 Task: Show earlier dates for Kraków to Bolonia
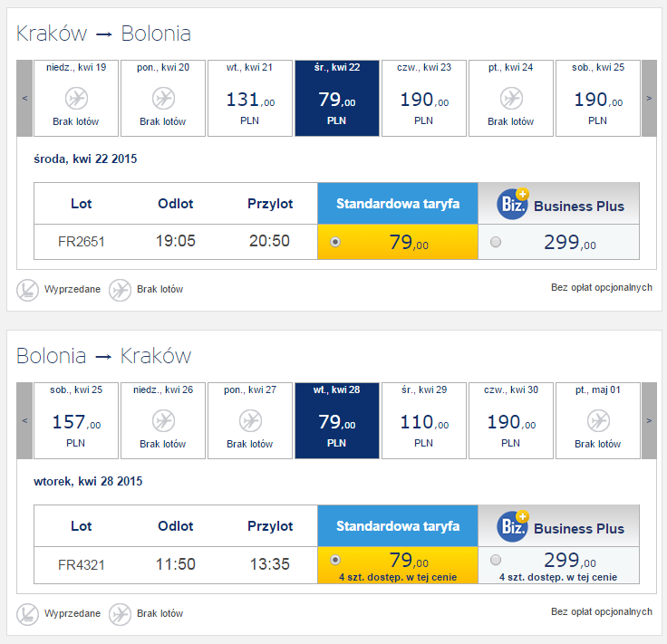click(24, 98)
